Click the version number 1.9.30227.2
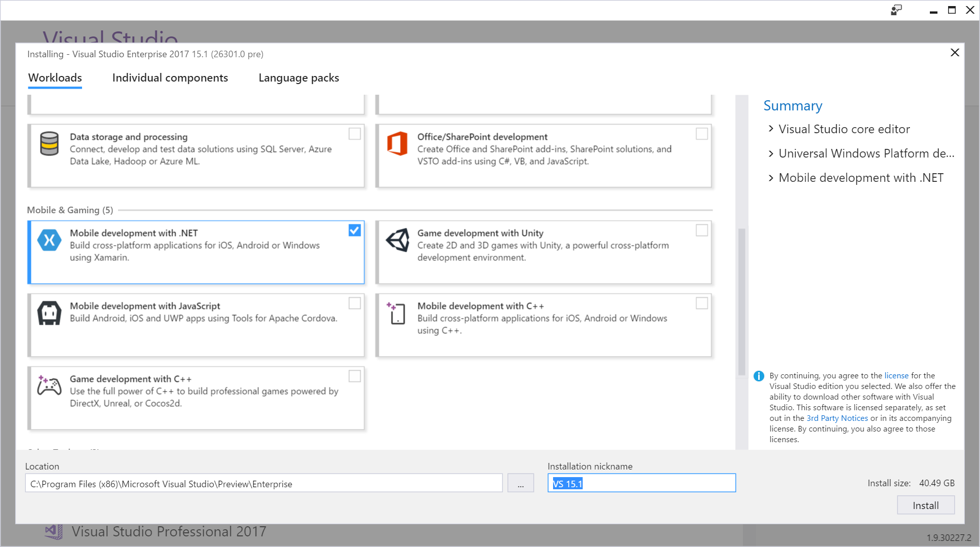980x547 pixels. coord(949,537)
